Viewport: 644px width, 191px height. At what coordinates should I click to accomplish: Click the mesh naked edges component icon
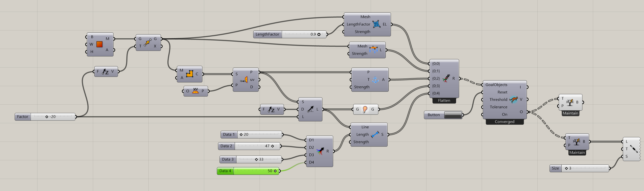[189, 74]
